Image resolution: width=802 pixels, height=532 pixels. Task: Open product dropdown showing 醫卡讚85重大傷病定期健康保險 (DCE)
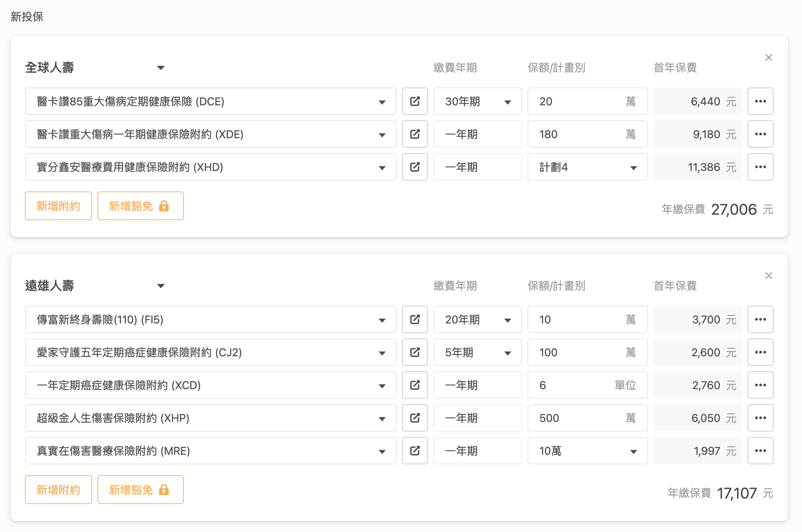(210, 101)
